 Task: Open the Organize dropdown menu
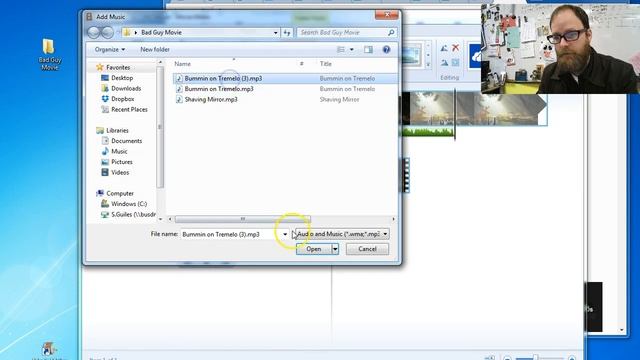[x=110, y=49]
